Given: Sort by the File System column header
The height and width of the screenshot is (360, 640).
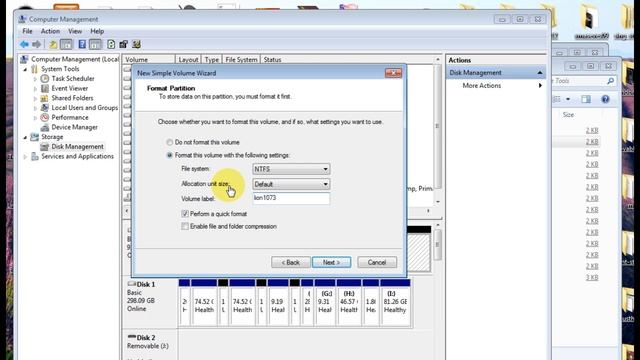Looking at the screenshot, I should coord(241,60).
